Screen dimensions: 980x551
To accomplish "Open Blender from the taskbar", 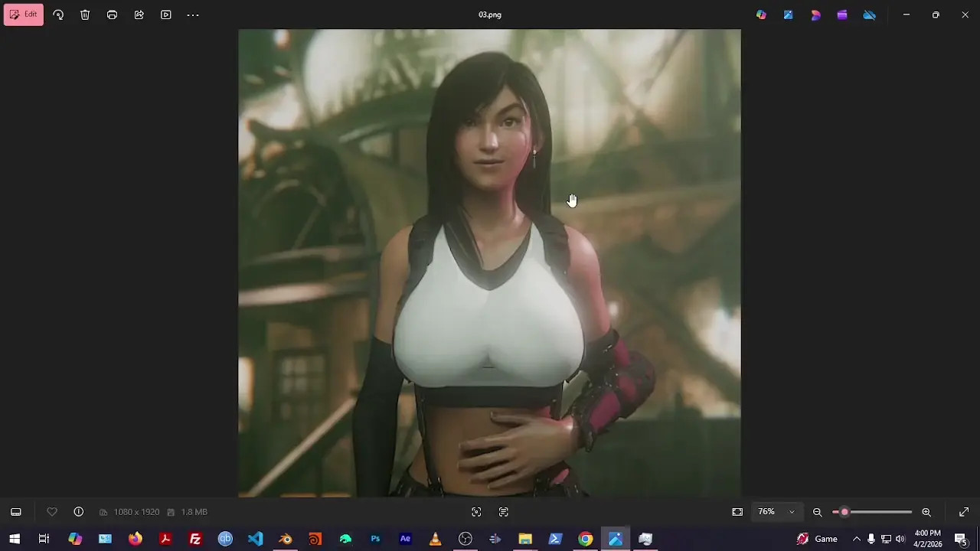I will click(285, 539).
